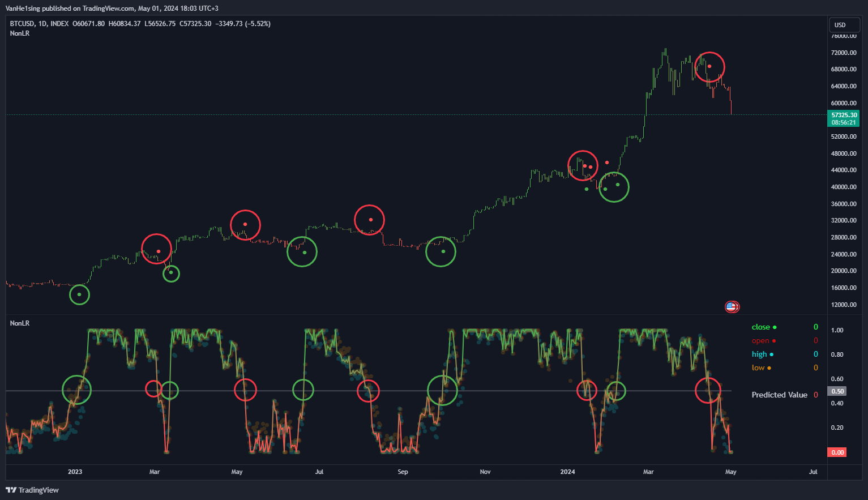The height and width of the screenshot is (500, 868).
Task: Click the change value −3349.73 (−5.52%)
Action: tap(243, 24)
